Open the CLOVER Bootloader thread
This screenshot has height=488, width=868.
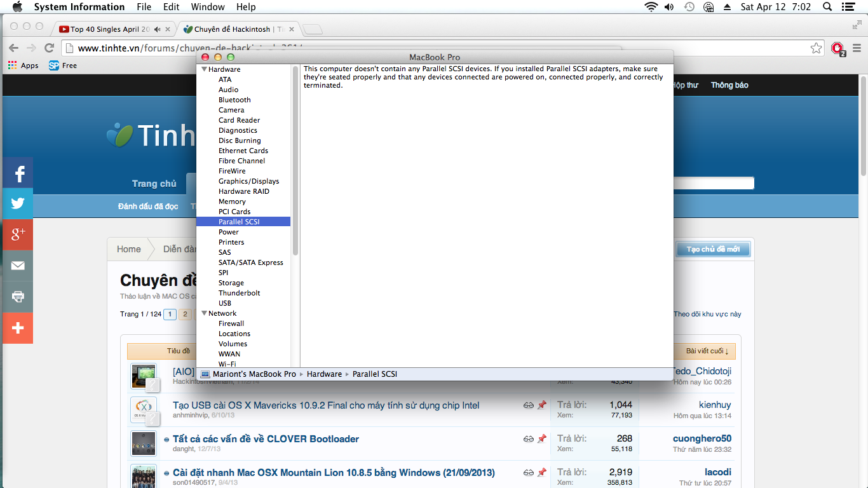click(x=266, y=439)
